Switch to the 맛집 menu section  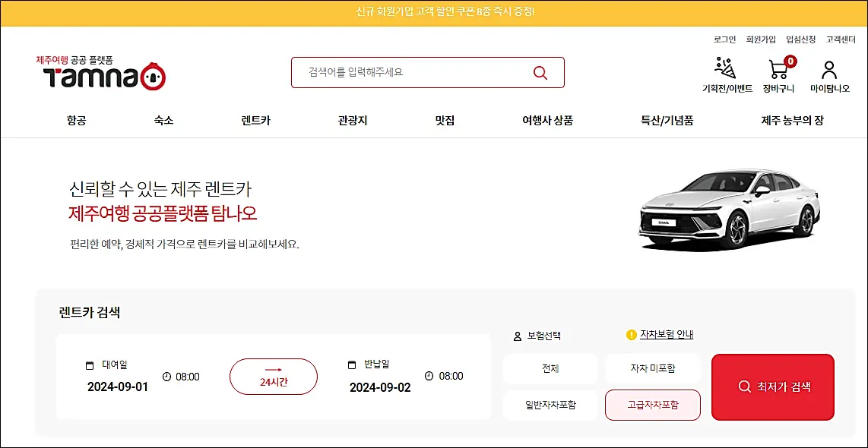pos(445,120)
